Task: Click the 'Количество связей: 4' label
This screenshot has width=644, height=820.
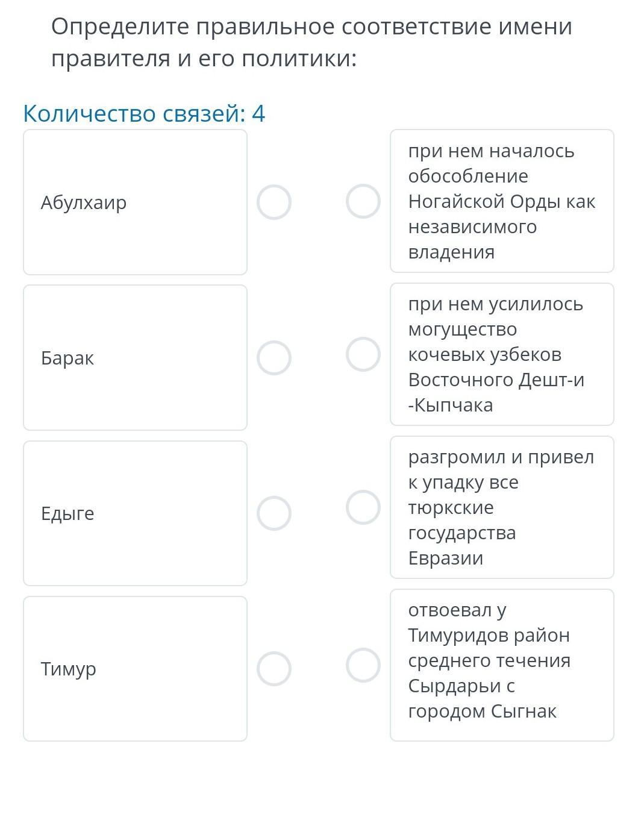Action: 144,113
